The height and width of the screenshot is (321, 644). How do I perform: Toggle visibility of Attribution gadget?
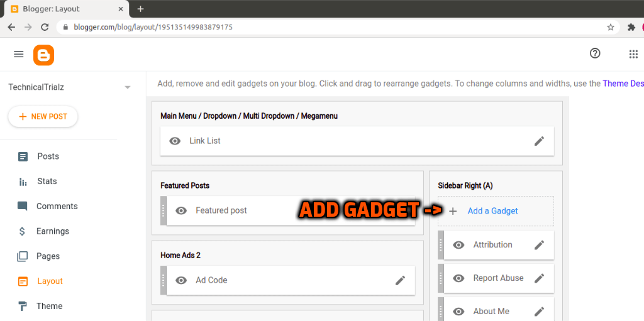pos(458,245)
